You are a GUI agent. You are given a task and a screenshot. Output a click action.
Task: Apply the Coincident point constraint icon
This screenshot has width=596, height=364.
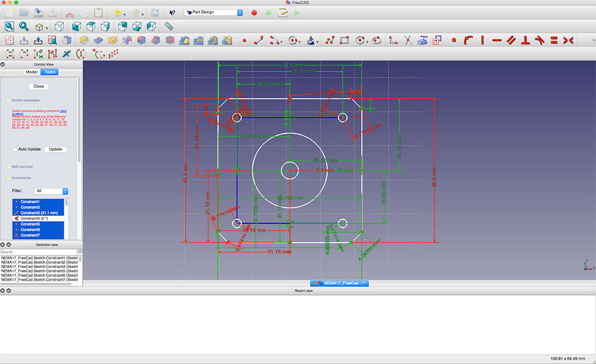(x=454, y=41)
